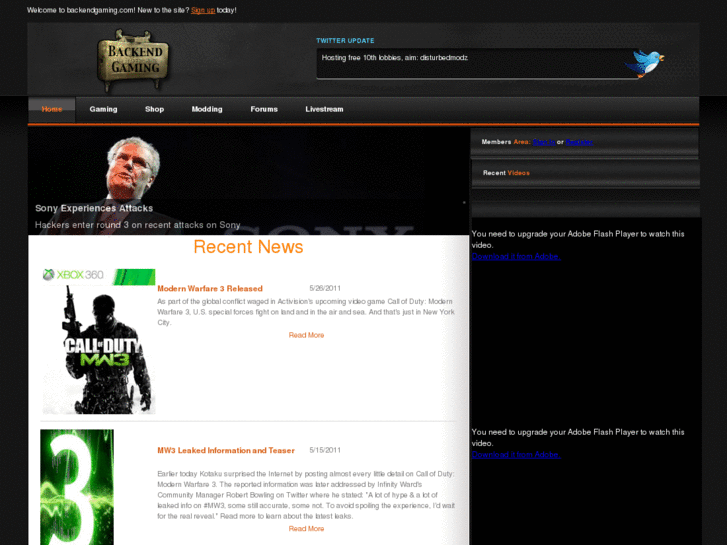
Task: Click the Xbox 360 logo banner
Action: point(99,276)
